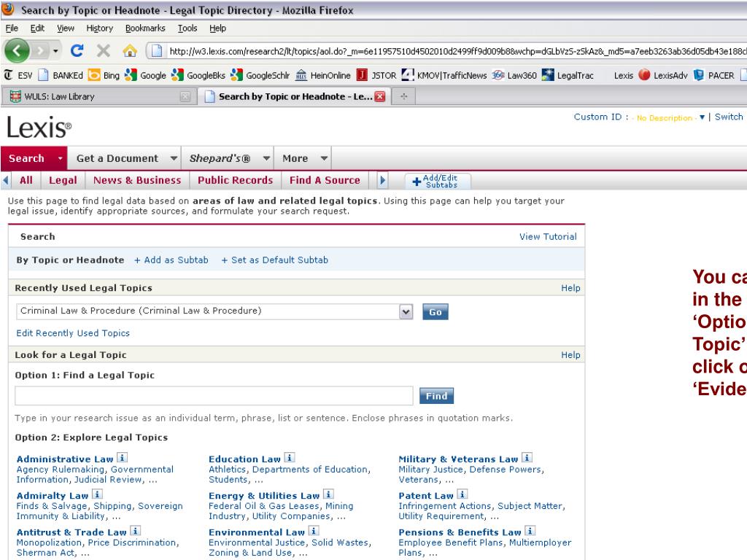Open the KMOV|TrafficNews bookmark
The height and width of the screenshot is (560, 747).
coord(444,75)
